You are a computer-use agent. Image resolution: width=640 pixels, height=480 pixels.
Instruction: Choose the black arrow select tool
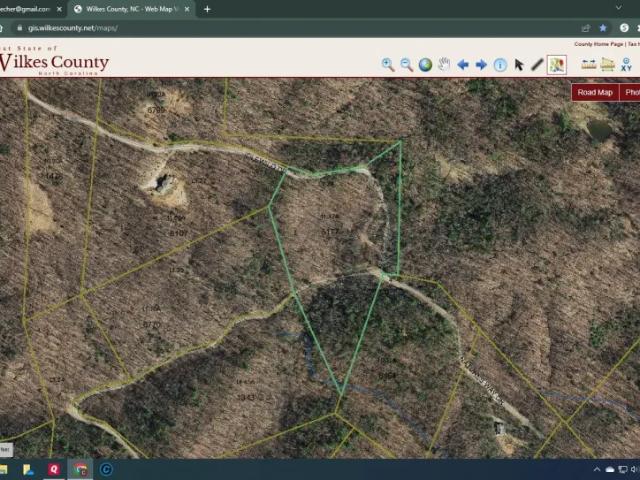519,65
